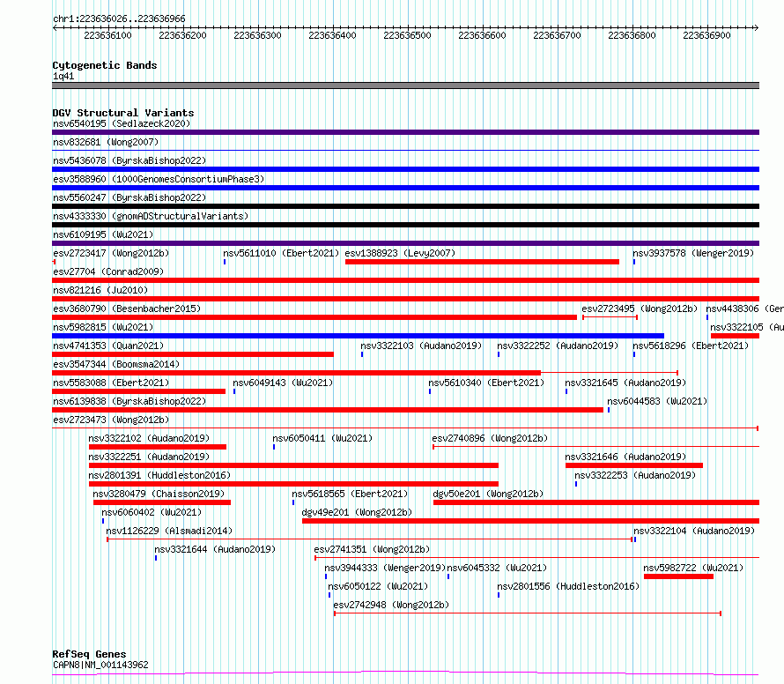Viewport: 784px width, 684px height.
Task: Open nsv5618565 (Ebert2021) label
Action: 350,494
